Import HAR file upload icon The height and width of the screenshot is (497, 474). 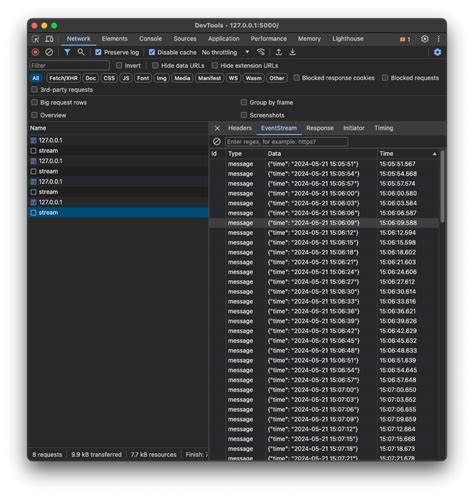(x=279, y=52)
